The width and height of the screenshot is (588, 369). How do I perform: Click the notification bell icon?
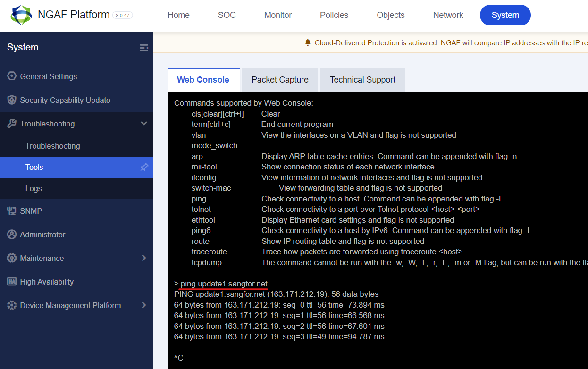[x=308, y=43]
